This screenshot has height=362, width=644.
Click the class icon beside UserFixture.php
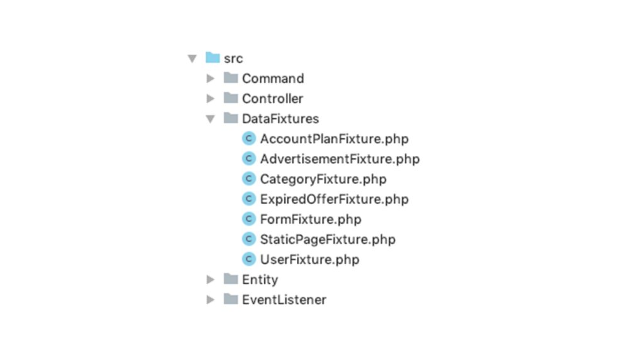pos(249,260)
